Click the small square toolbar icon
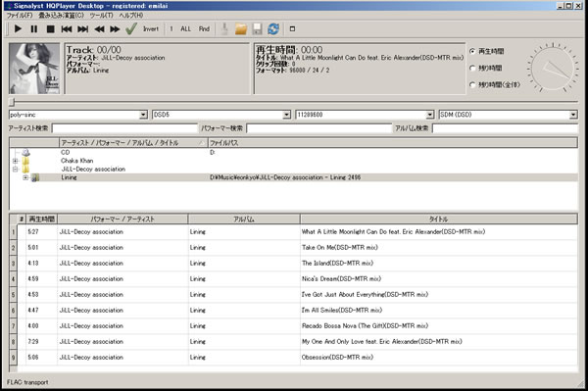The height and width of the screenshot is (391, 588). [292, 28]
